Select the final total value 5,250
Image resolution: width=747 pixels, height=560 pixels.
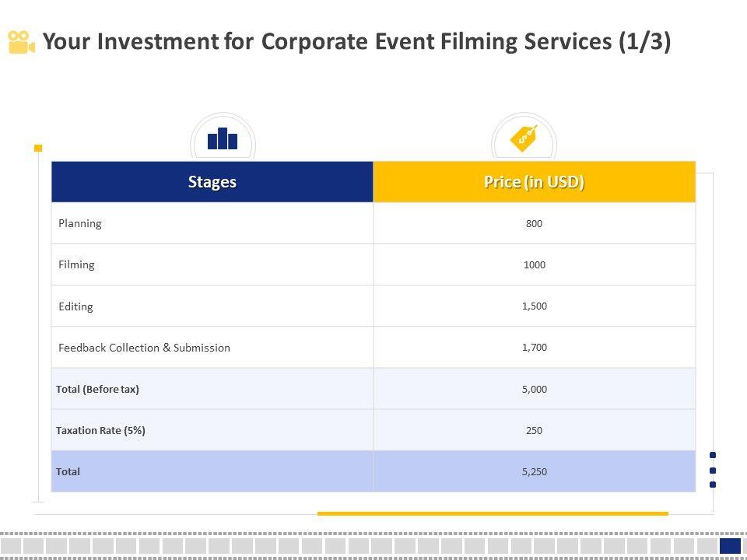pyautogui.click(x=534, y=471)
